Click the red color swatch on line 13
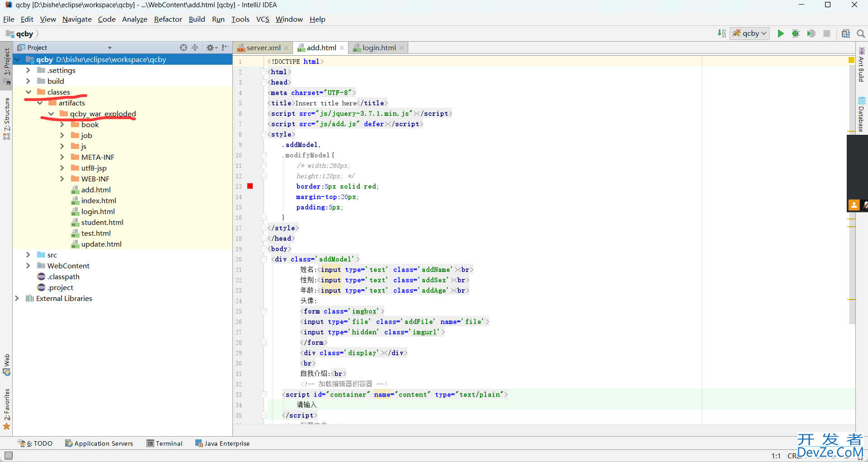Viewport: 868px width, 462px height. [250, 186]
